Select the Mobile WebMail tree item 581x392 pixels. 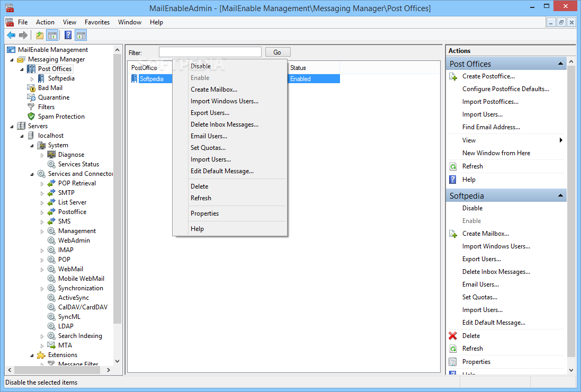(x=81, y=279)
